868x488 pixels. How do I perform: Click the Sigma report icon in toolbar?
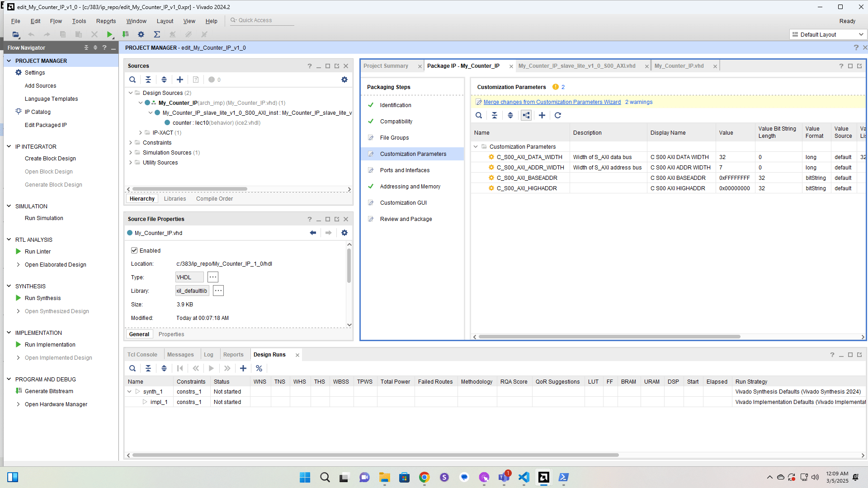(157, 34)
